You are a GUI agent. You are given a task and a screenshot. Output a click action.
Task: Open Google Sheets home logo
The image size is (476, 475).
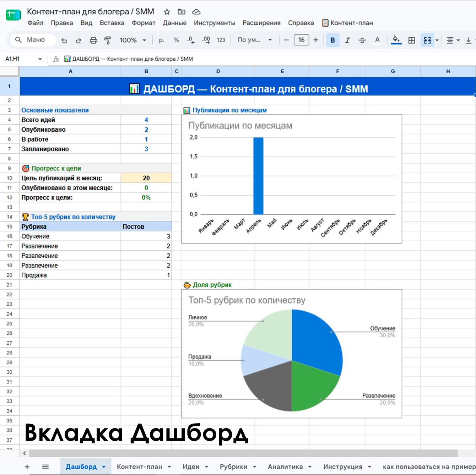(x=13, y=15)
